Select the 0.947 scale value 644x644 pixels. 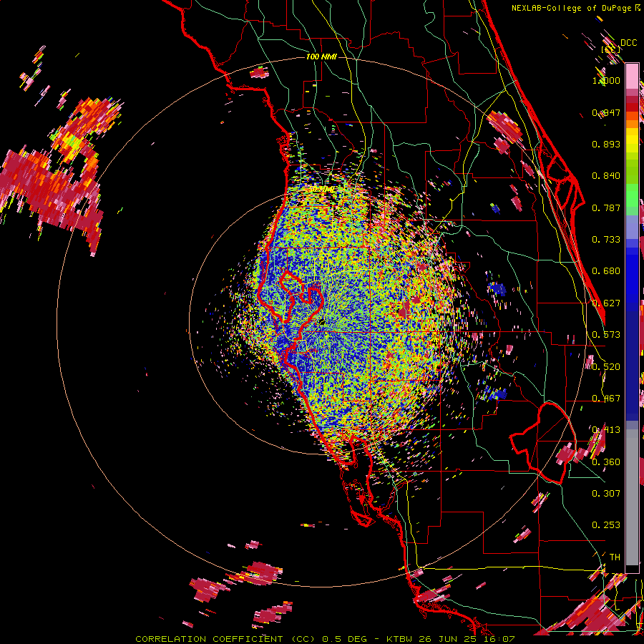[606, 112]
